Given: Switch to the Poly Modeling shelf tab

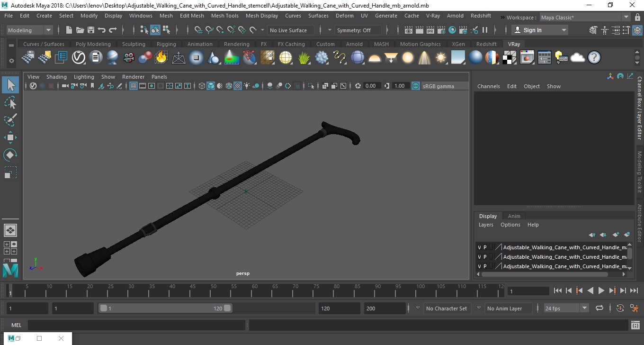Looking at the screenshot, I should click(x=93, y=44).
